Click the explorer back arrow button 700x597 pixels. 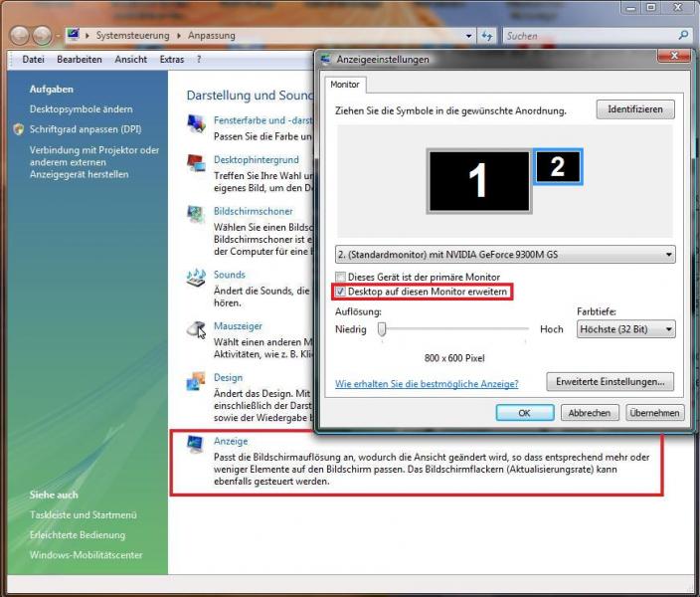coord(20,35)
